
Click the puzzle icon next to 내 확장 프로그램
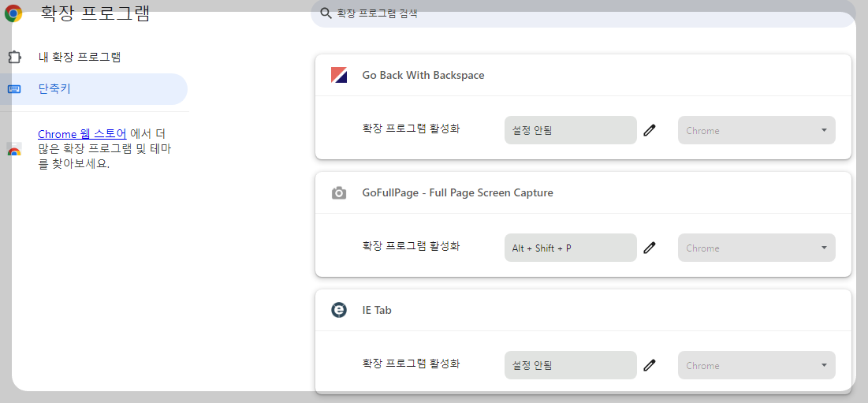[x=14, y=57]
